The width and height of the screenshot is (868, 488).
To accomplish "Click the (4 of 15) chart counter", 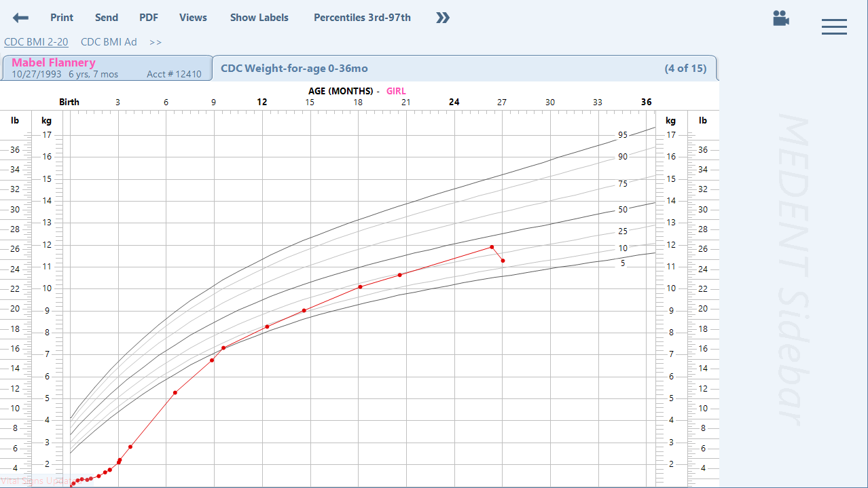I will [685, 69].
